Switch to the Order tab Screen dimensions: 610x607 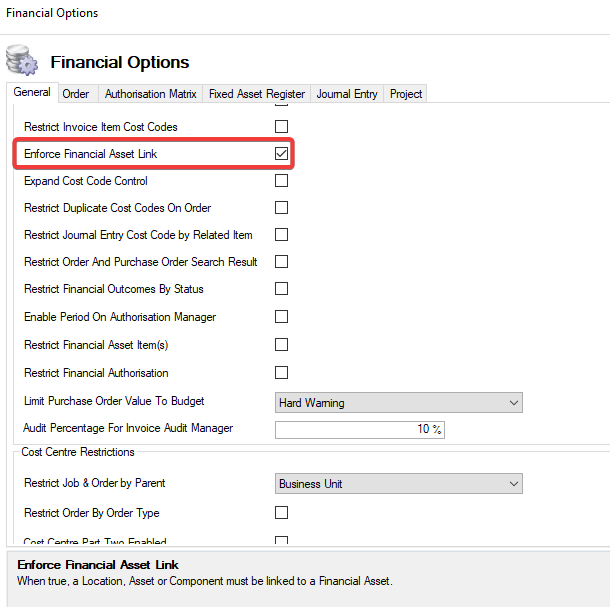click(x=76, y=94)
